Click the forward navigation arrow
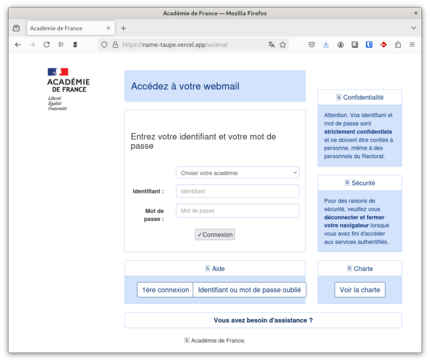 point(32,44)
